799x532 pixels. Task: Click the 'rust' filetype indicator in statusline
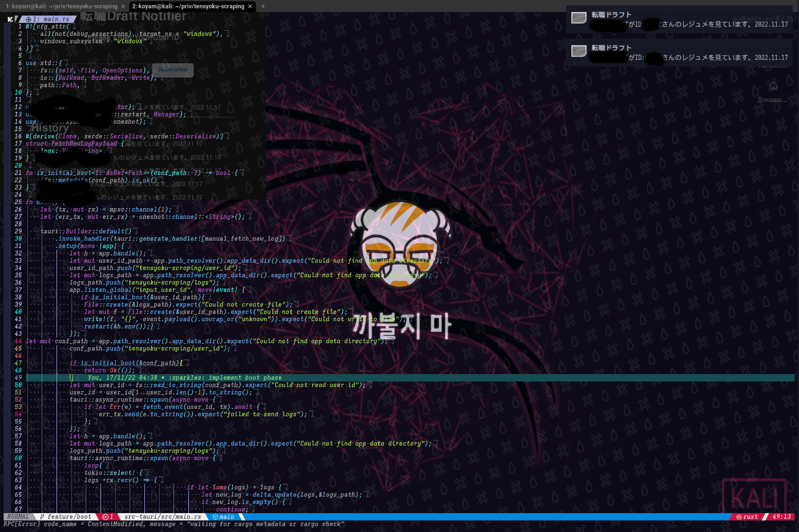click(x=747, y=517)
